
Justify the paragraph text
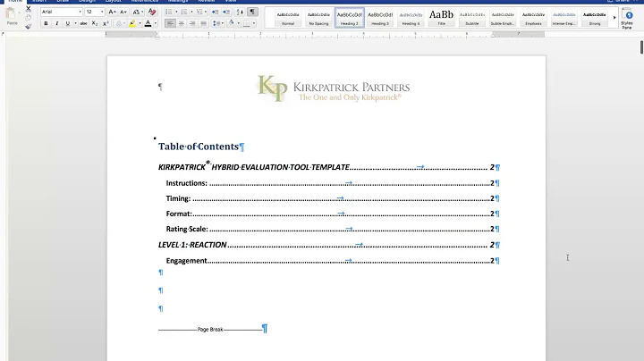click(203, 23)
